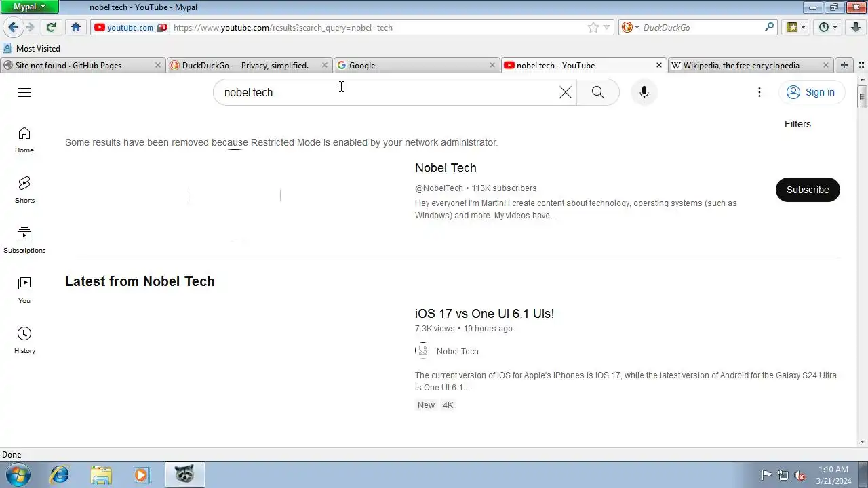
Task: Click the browser Back arrow button
Action: [13, 27]
